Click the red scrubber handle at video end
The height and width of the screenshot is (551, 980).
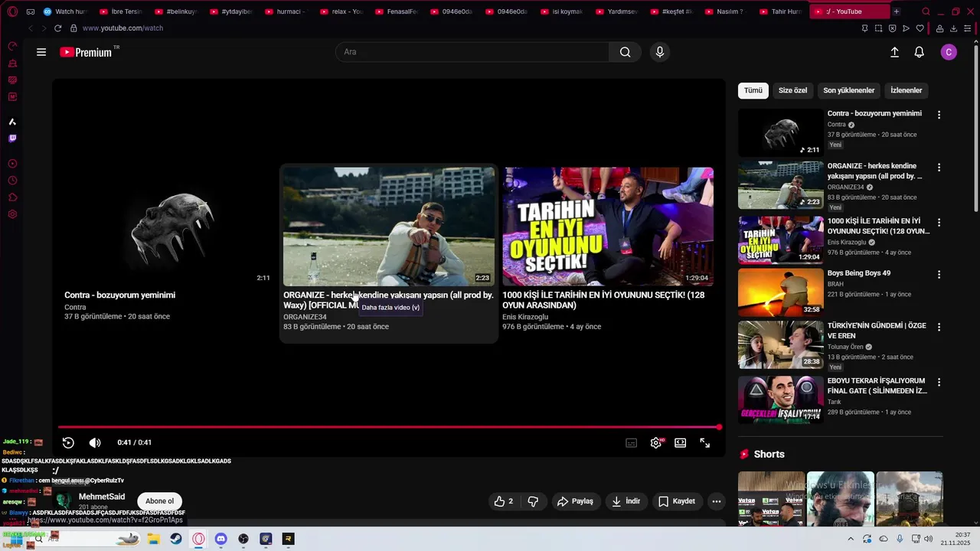click(719, 427)
